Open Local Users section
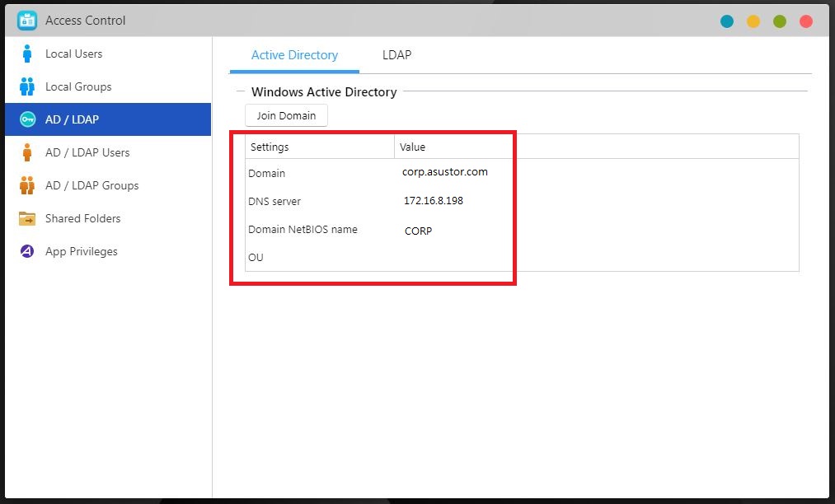 click(108, 54)
